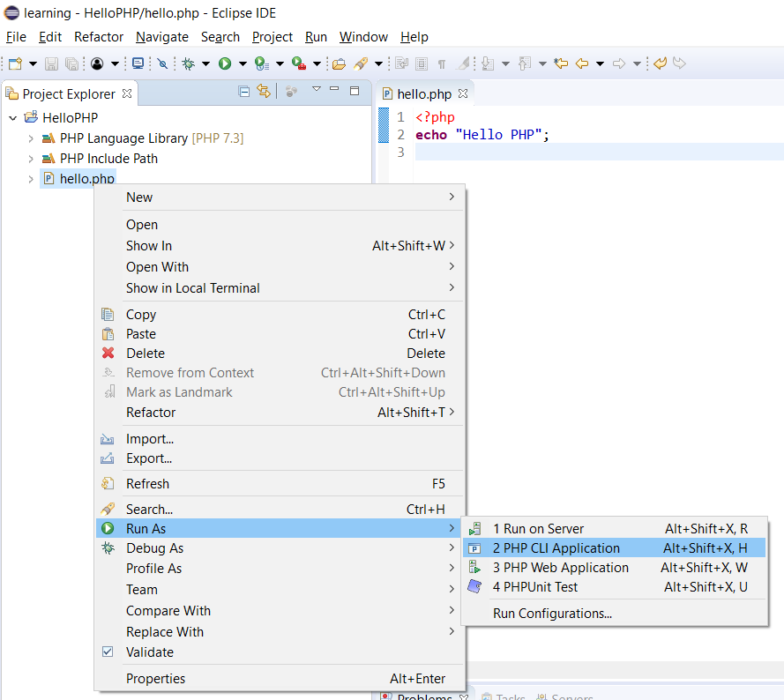
Task: Select 4 PHPUnit Test
Action: pyautogui.click(x=615, y=587)
